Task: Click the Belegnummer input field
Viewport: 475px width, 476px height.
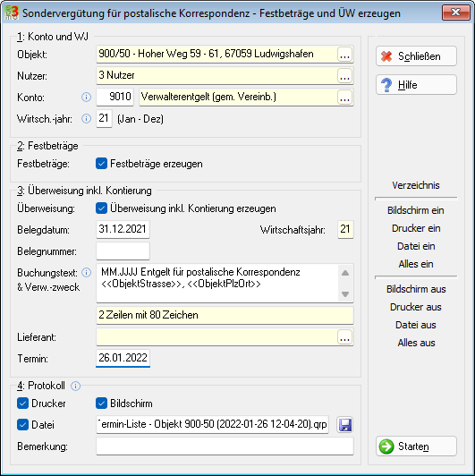Action: [x=123, y=251]
